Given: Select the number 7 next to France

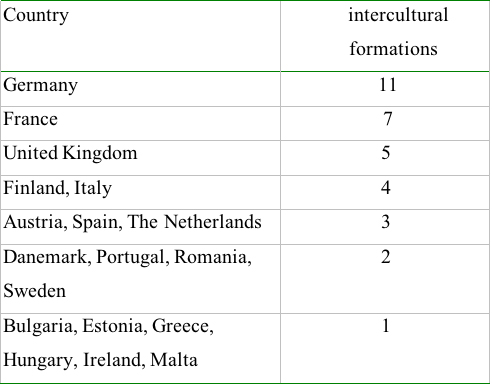Looking at the screenshot, I should coord(387,119).
